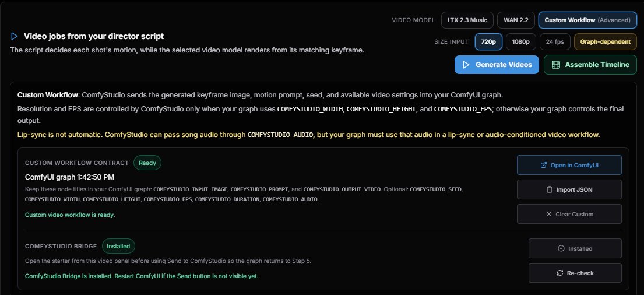The image size is (644, 295).
Task: Click the COMFYSTUDIO_OUTPUT_VIDEO node title text
Action: 342,189
